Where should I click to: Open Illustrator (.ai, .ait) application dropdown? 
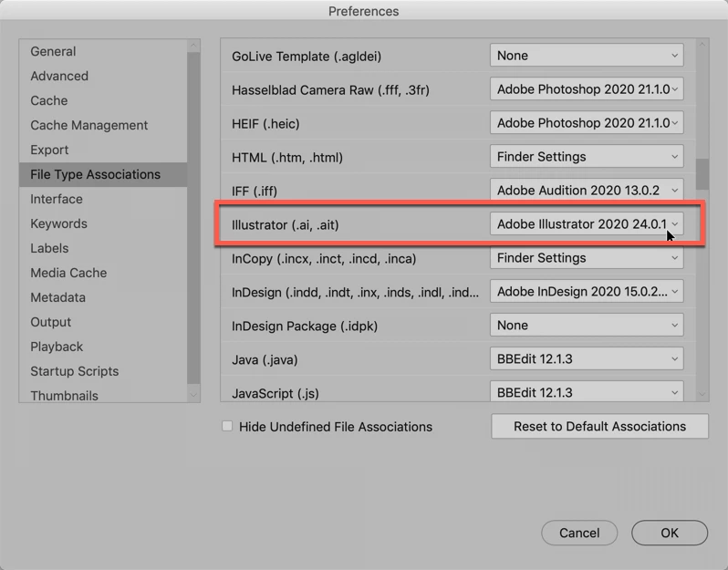(587, 223)
